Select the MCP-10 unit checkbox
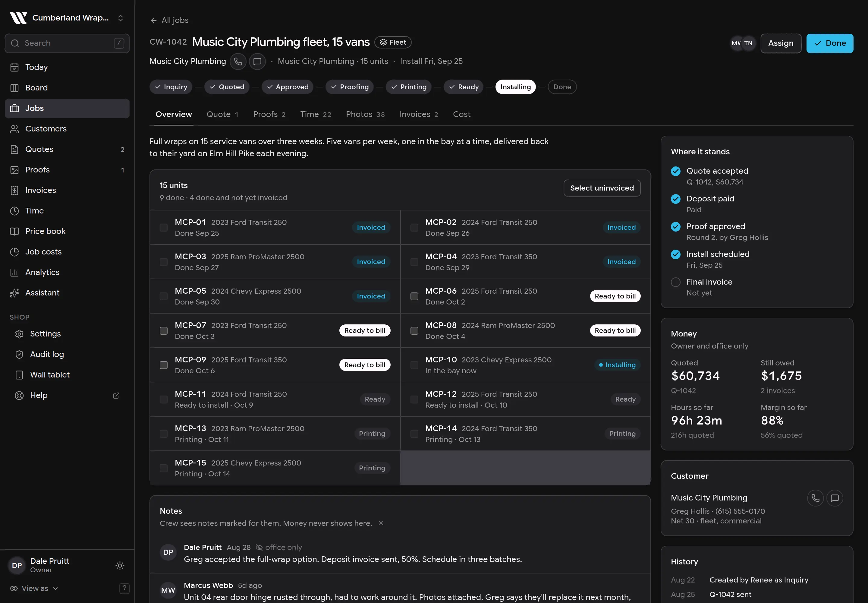Viewport: 868px width, 603px height. pos(414,365)
